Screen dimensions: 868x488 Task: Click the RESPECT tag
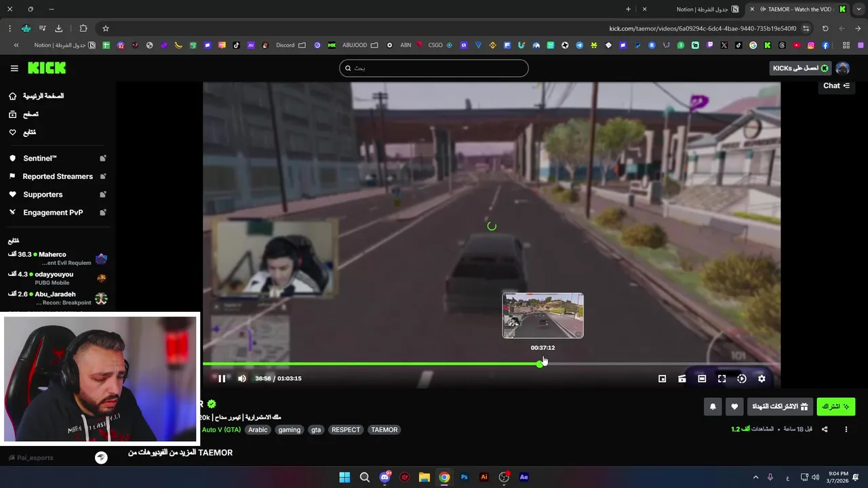pyautogui.click(x=346, y=430)
